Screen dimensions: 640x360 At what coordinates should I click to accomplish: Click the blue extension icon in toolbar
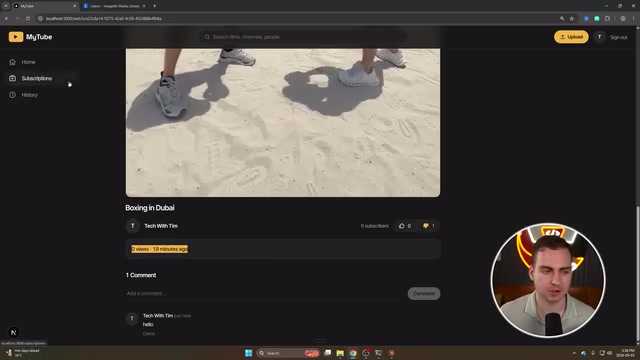pos(587,18)
